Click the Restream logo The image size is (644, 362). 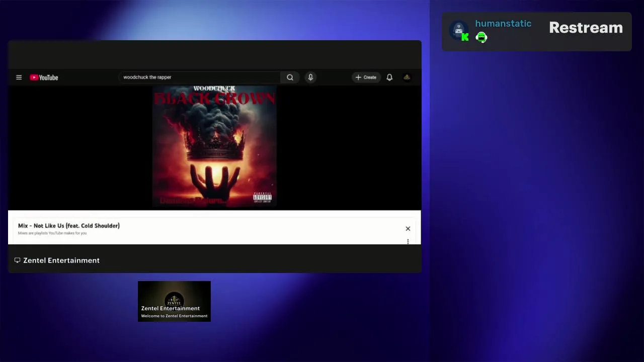coord(586,28)
